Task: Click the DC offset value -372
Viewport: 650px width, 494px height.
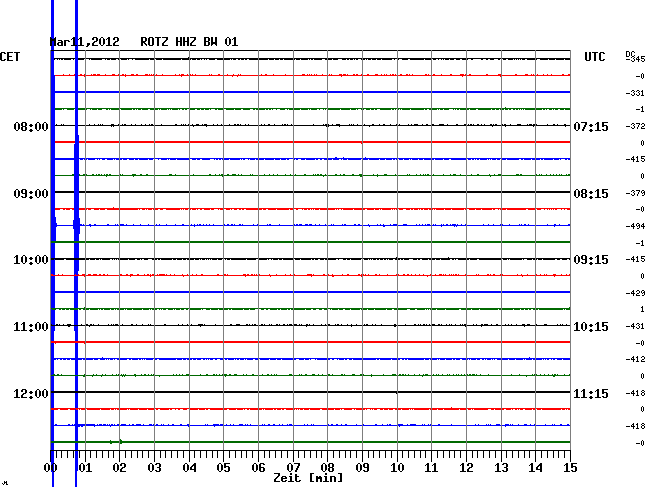Action: pos(635,126)
